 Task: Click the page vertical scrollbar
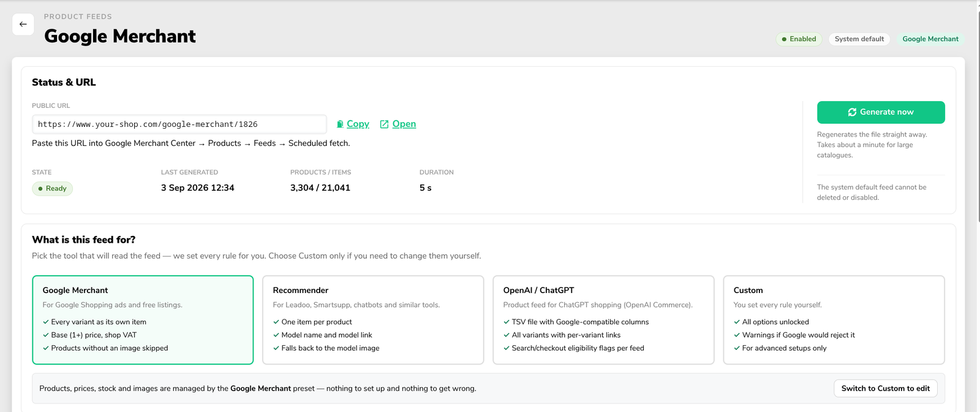(978, 116)
